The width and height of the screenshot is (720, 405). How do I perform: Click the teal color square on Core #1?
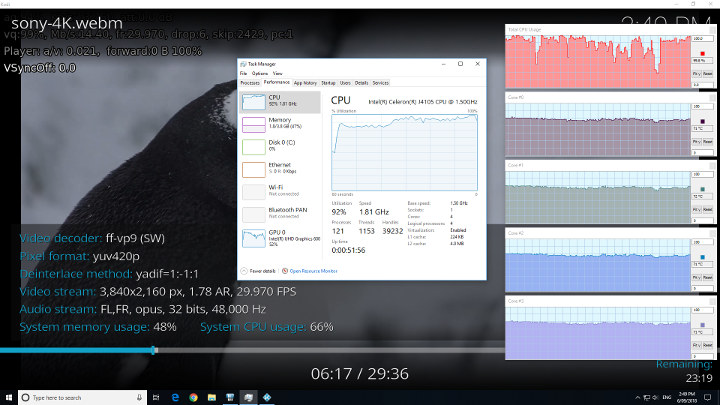pyautogui.click(x=703, y=189)
